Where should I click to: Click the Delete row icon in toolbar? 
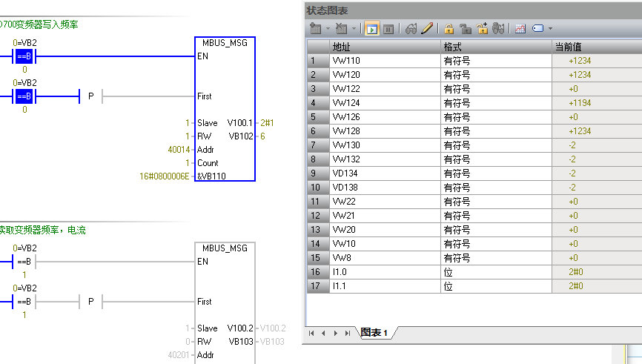tap(341, 29)
